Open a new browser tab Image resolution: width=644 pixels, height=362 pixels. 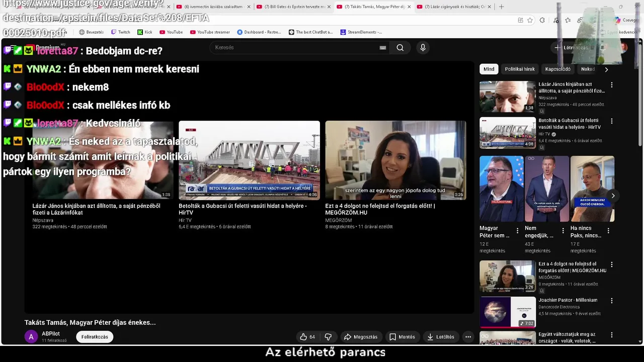coord(501,7)
